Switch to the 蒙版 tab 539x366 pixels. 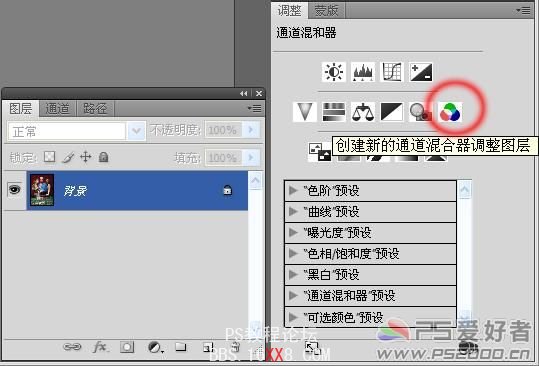(326, 10)
